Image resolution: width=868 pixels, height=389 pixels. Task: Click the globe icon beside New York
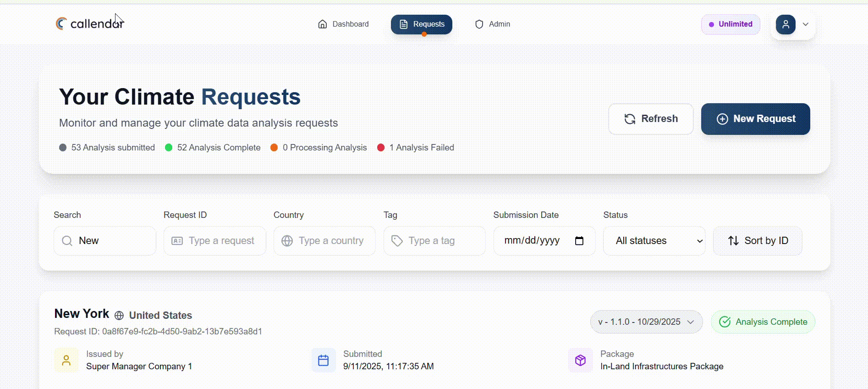pyautogui.click(x=119, y=316)
